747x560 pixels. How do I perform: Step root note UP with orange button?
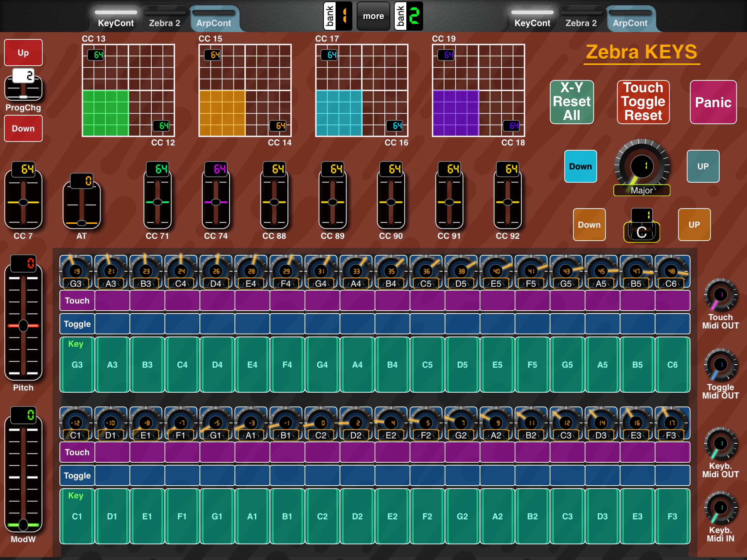[694, 225]
